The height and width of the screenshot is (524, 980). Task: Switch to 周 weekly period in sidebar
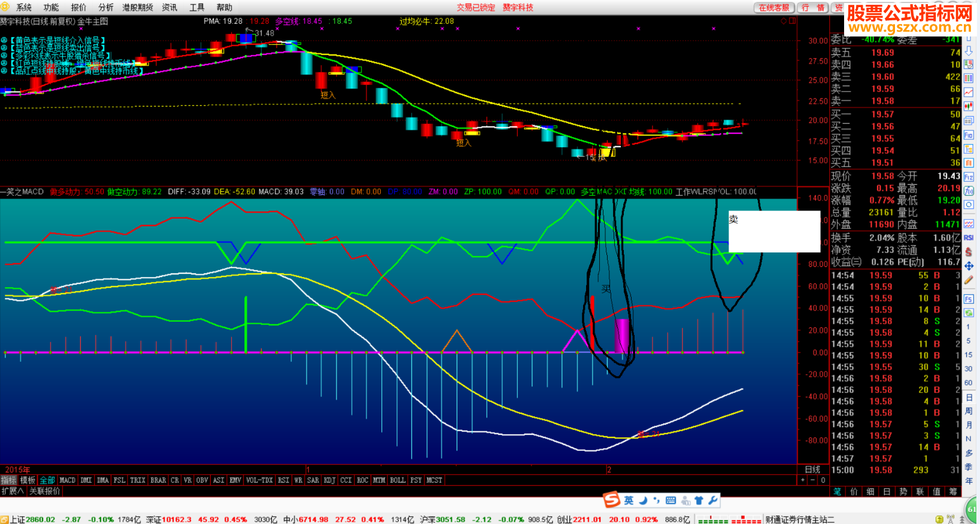click(969, 411)
